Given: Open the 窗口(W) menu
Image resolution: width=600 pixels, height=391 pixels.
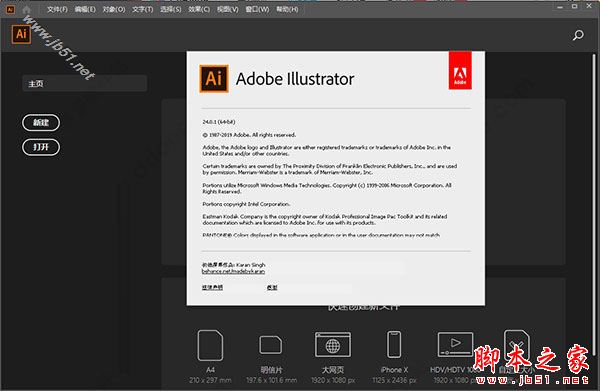Looking at the screenshot, I should (x=257, y=10).
